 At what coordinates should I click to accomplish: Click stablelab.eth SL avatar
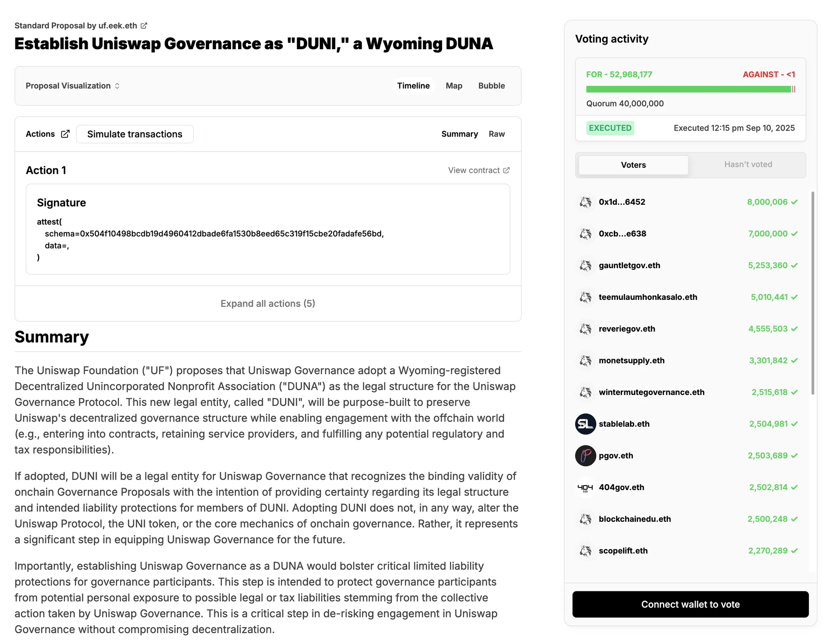point(585,424)
